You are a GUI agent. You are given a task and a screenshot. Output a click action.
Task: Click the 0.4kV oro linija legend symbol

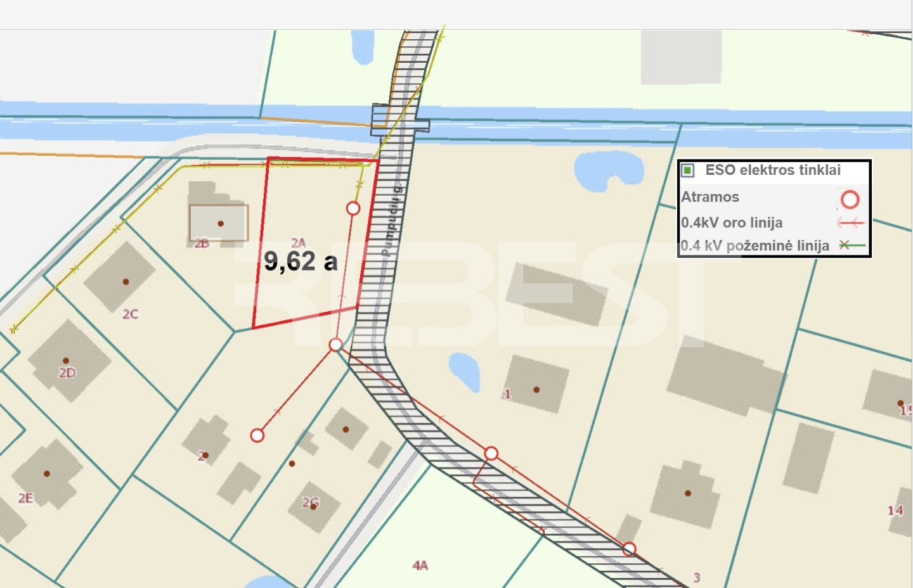click(851, 223)
